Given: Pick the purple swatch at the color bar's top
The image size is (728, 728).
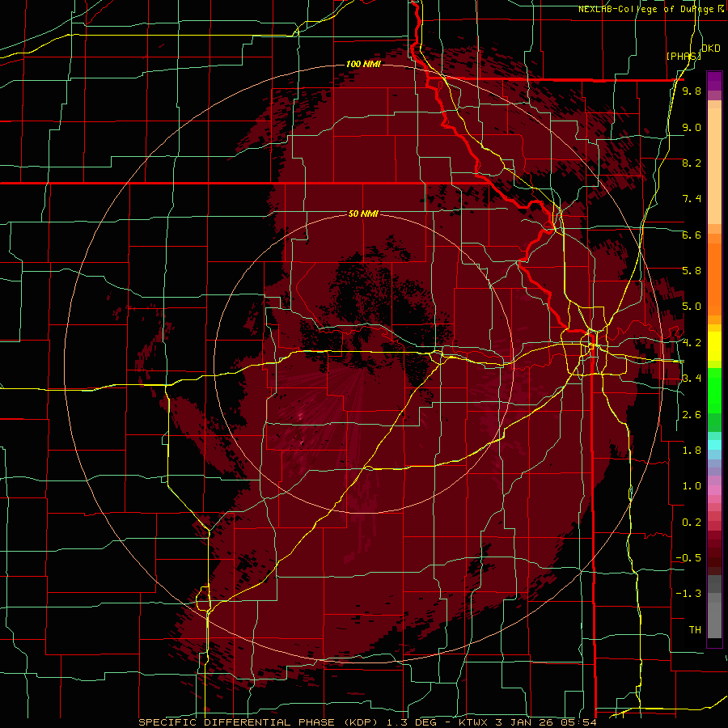Looking at the screenshot, I should click(x=714, y=81).
